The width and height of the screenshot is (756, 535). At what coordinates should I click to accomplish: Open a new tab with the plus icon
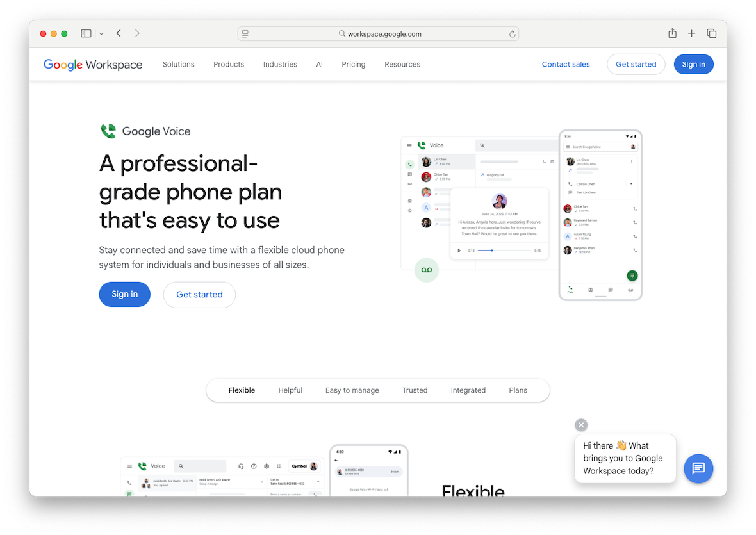[x=691, y=33]
